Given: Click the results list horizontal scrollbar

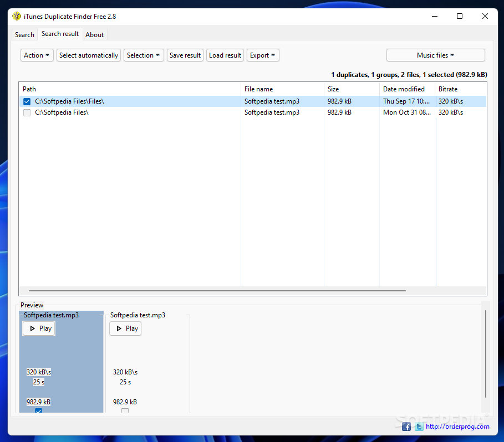Looking at the screenshot, I should click(x=217, y=291).
